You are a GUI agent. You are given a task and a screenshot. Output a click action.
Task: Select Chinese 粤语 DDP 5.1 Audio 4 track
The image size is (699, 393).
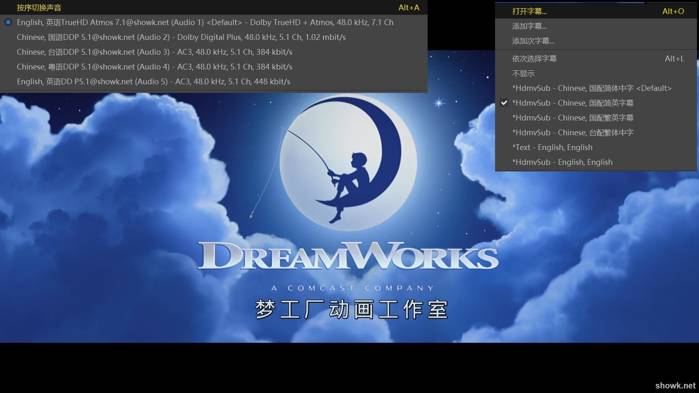click(214, 67)
